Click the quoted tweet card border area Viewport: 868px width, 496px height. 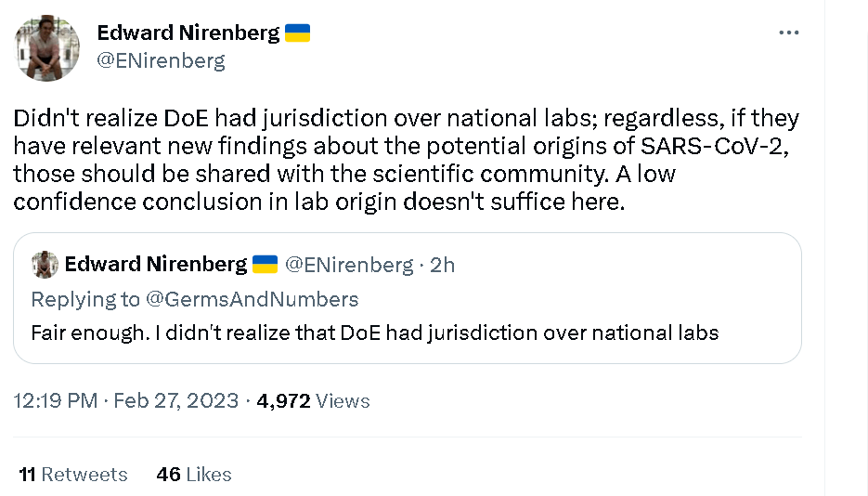[408, 298]
